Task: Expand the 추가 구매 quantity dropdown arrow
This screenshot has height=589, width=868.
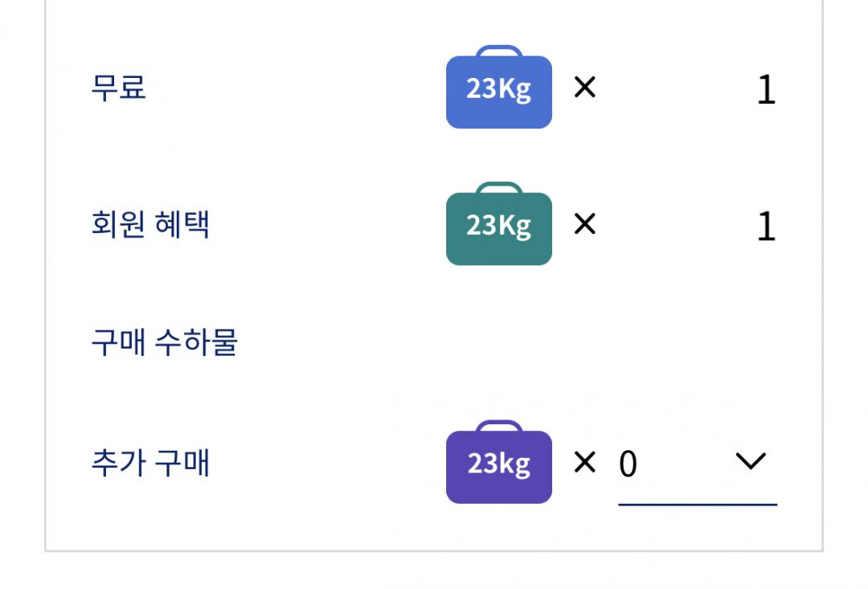Action: tap(751, 461)
